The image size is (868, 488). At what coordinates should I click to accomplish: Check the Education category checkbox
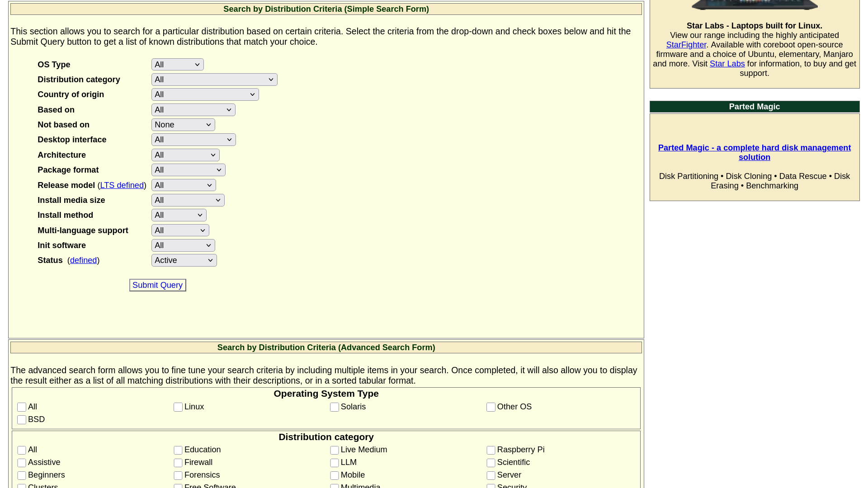(178, 450)
